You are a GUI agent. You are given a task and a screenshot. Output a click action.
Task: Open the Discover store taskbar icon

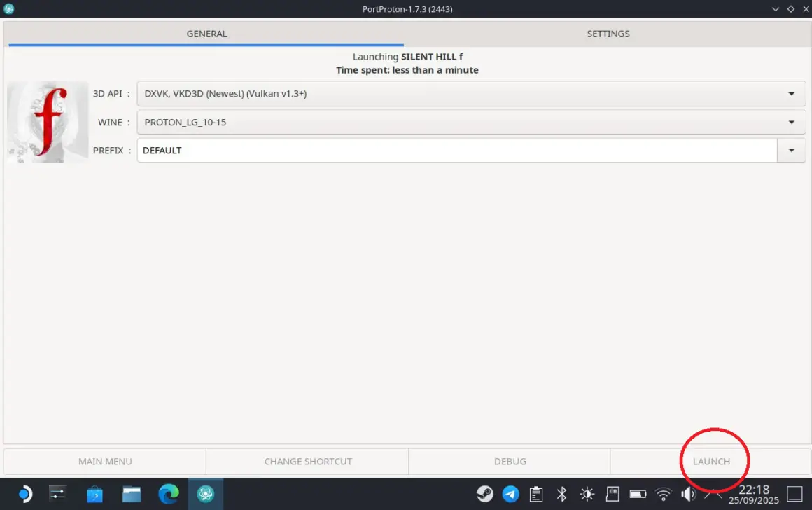point(94,494)
